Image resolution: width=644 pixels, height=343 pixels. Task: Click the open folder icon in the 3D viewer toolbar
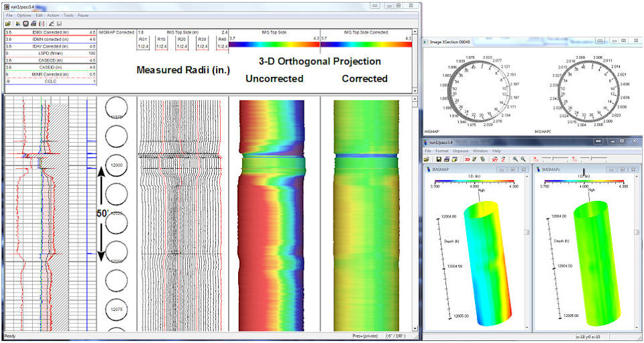click(x=427, y=159)
